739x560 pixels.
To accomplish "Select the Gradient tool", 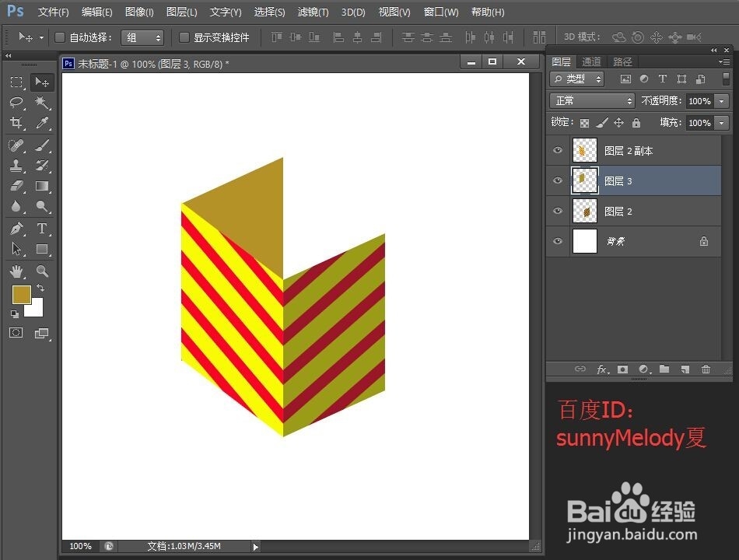I will pos(42,186).
